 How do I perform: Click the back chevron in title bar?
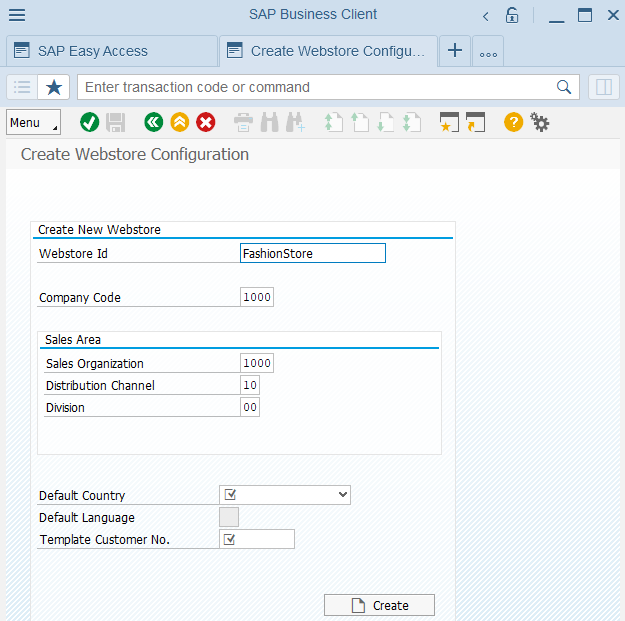point(485,16)
